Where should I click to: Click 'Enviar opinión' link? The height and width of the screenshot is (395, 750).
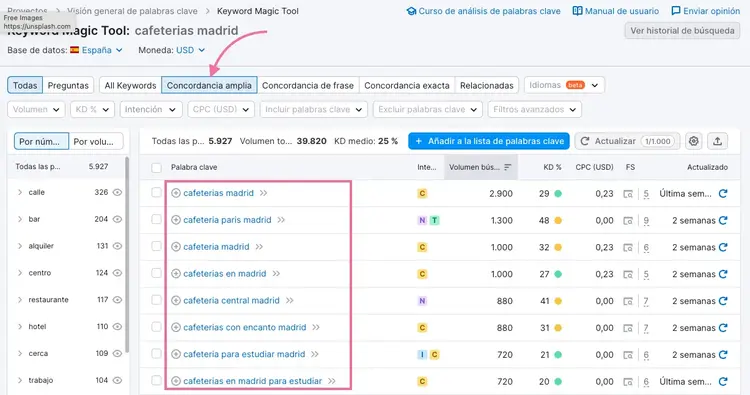(706, 11)
